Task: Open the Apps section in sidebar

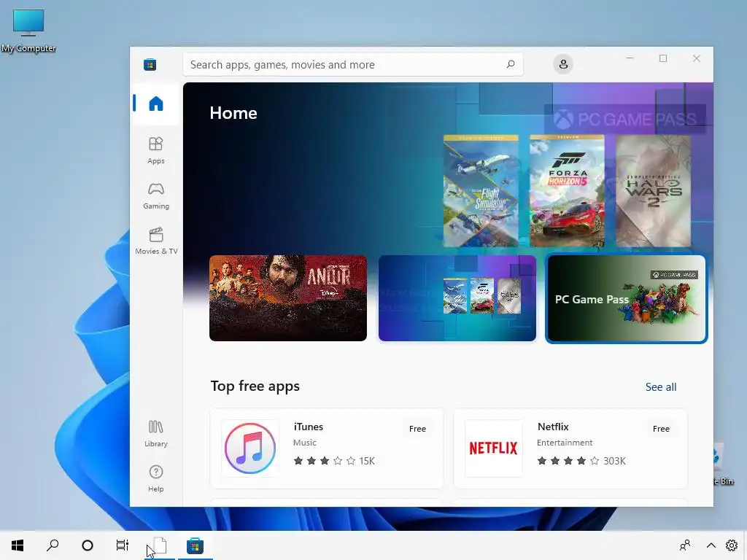Action: pos(156,150)
